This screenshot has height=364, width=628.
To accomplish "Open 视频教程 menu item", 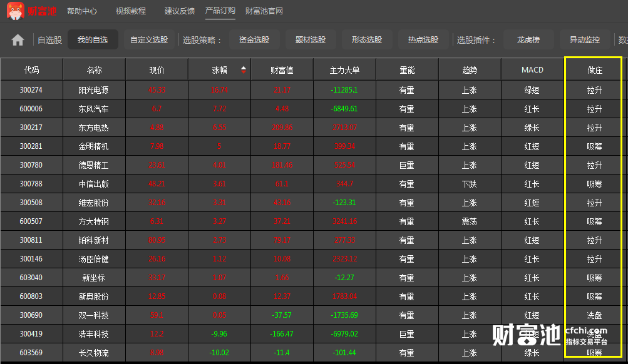I will tap(131, 11).
